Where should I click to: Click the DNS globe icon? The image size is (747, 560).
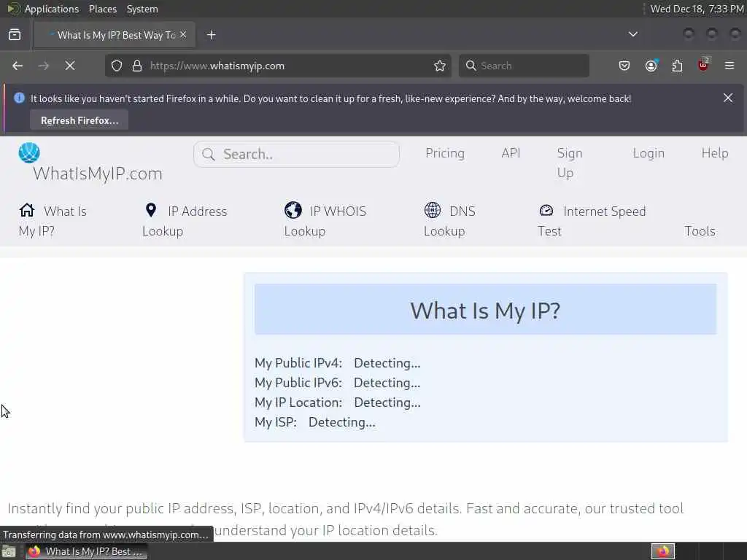433,210
